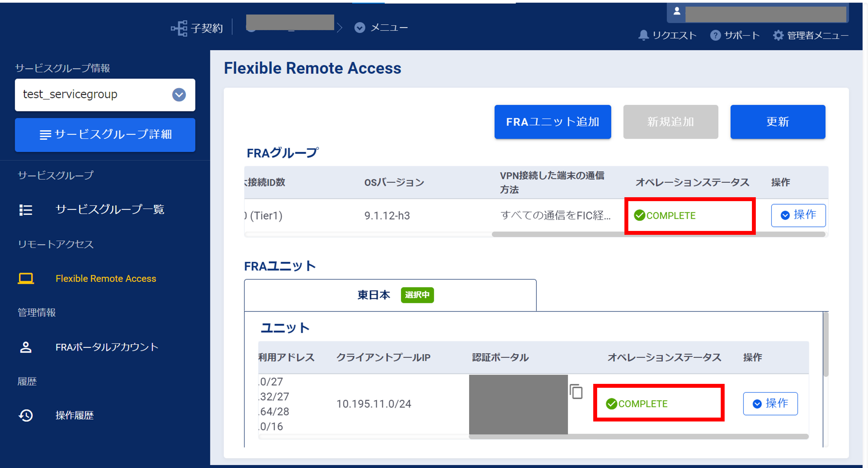Click the Flexible Remote Access laptop icon

(x=26, y=279)
